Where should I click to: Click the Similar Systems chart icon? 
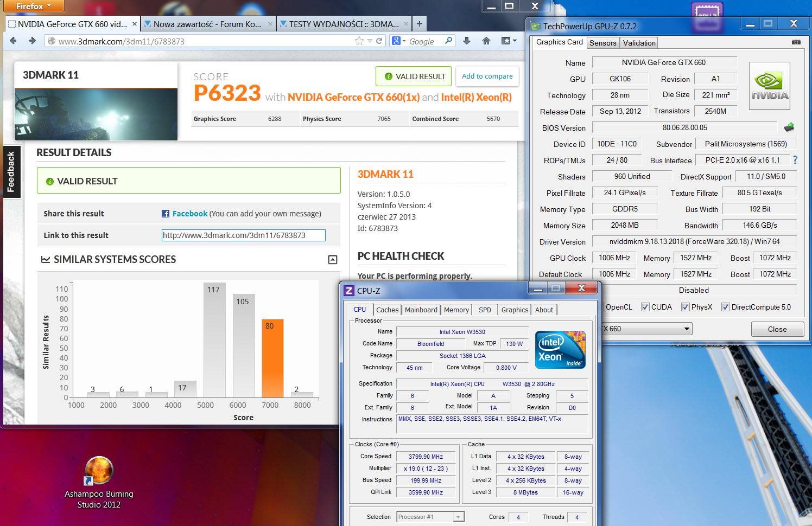[46, 260]
